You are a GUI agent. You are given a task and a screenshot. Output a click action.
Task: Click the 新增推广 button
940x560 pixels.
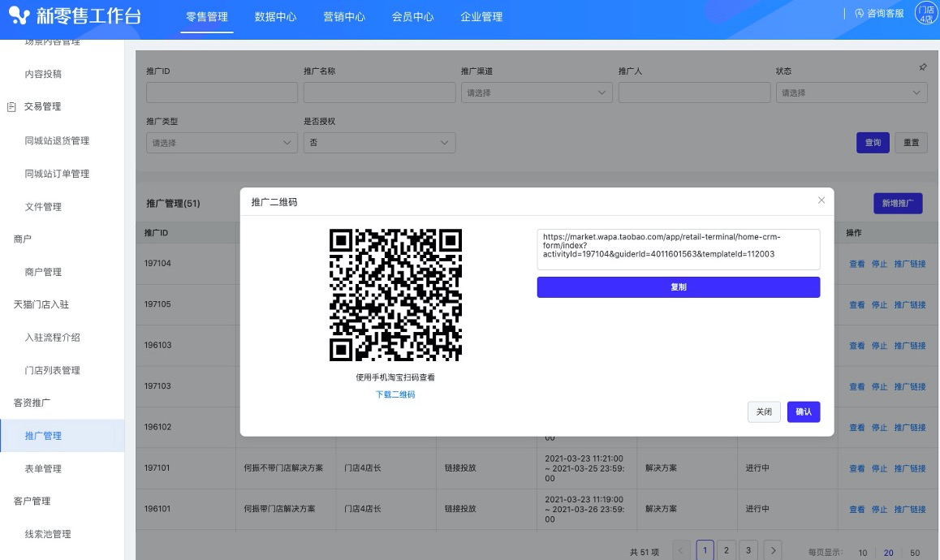(898, 203)
